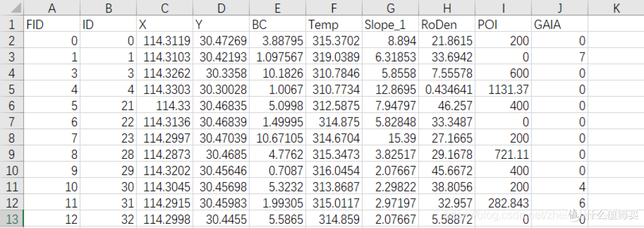
Task: Select row 2 header
Action: click(x=11, y=41)
